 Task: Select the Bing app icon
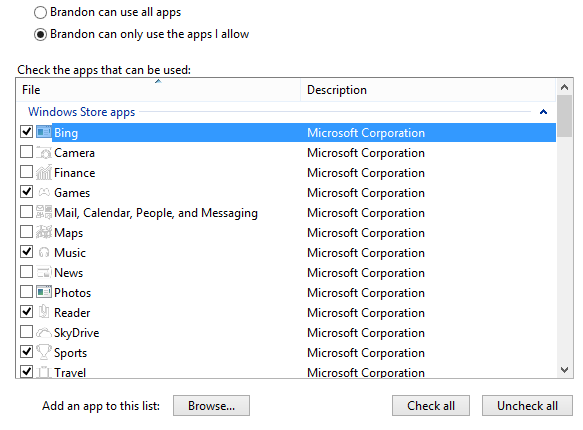coord(44,132)
